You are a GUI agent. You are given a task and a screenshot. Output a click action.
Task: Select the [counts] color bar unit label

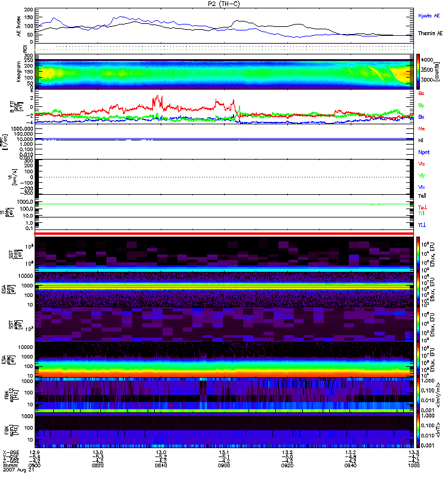(x=437, y=71)
